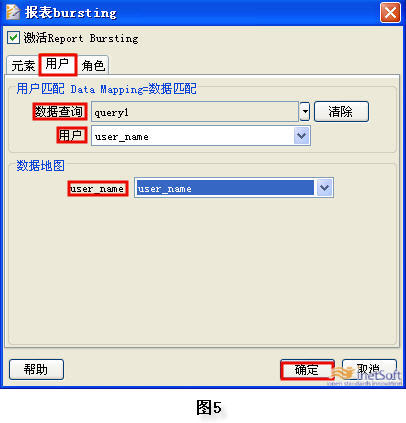Expand the 数据查询 query1 dropdown arrow
The width and height of the screenshot is (406, 423).
click(304, 112)
